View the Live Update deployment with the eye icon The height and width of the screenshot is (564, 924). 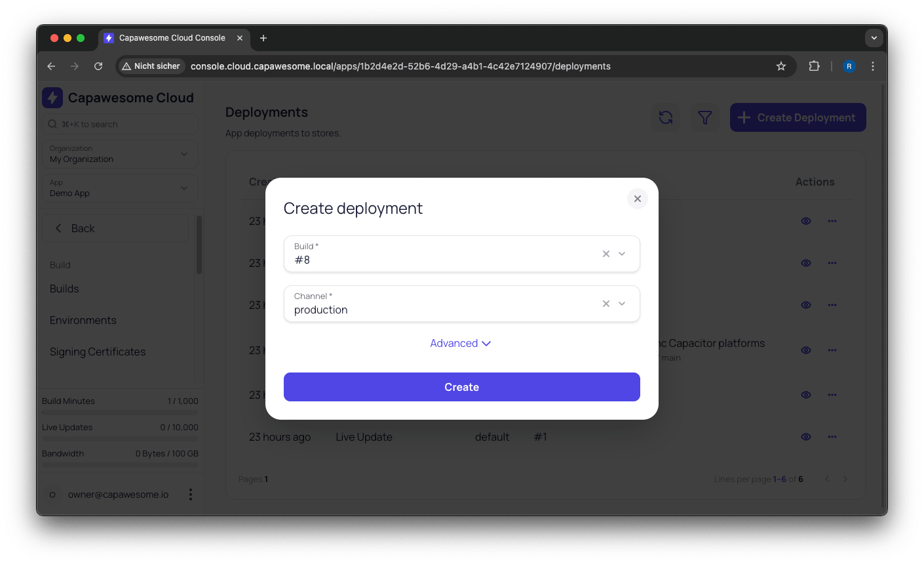806,436
